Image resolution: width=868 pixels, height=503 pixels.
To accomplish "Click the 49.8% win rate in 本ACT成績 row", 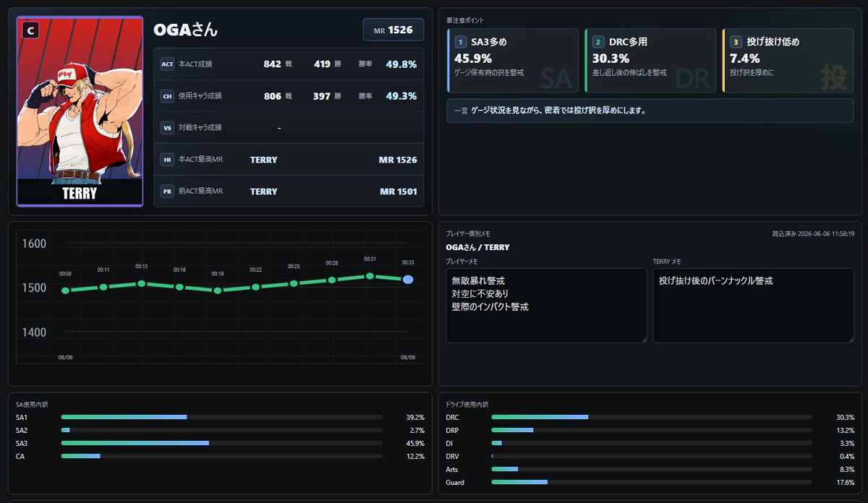I will [401, 64].
